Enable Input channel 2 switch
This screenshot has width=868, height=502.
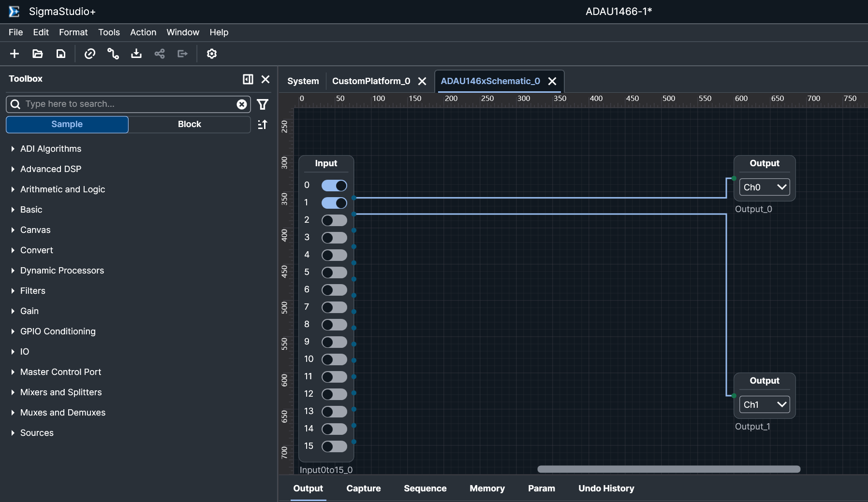coord(334,220)
